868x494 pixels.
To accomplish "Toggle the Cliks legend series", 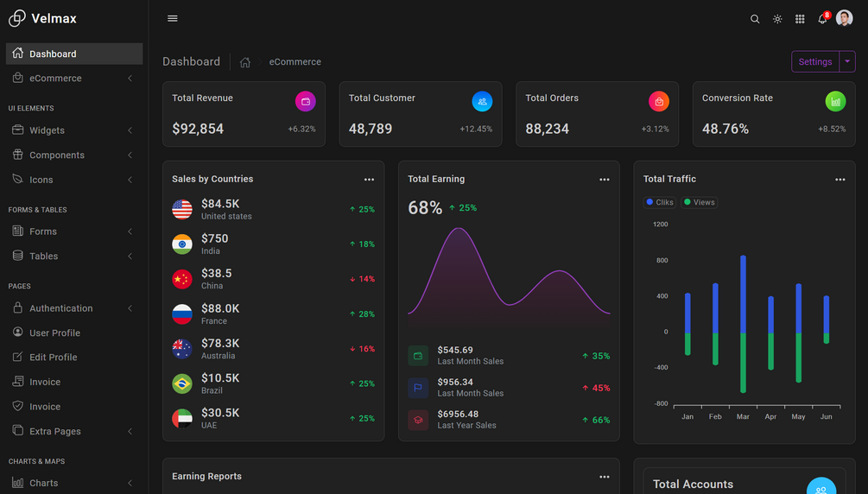I will coord(659,202).
